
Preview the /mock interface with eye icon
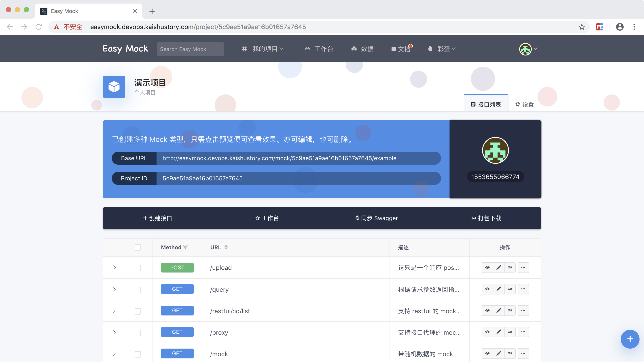487,353
